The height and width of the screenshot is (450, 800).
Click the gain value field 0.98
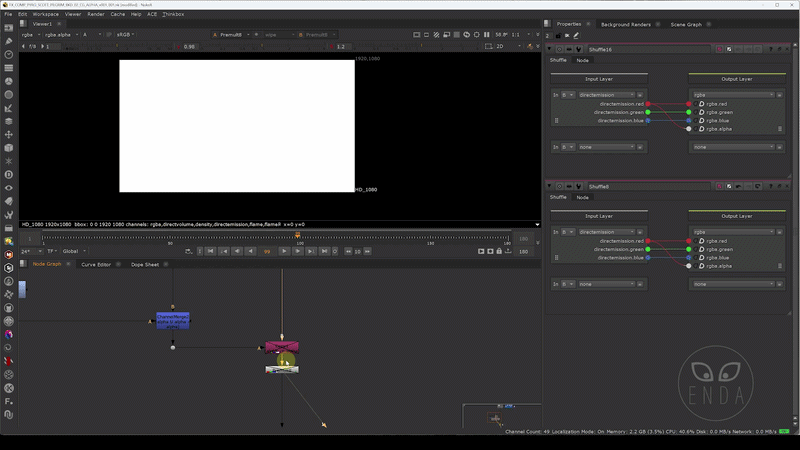(189, 46)
